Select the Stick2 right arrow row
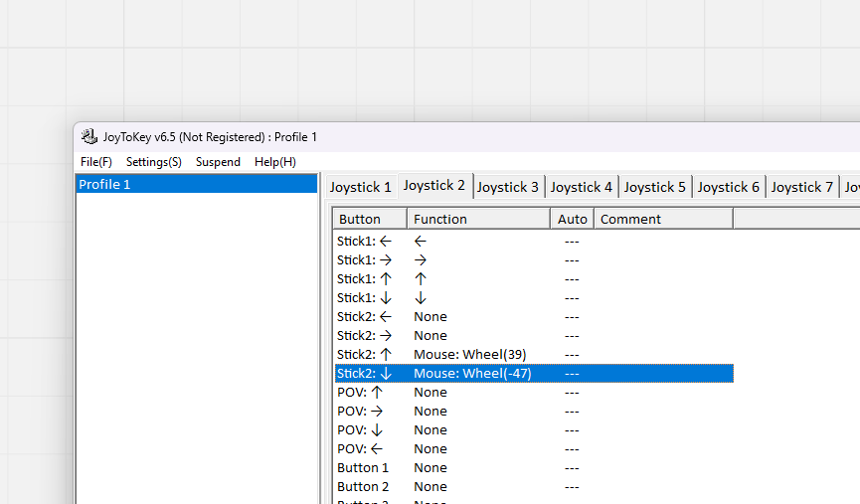The height and width of the screenshot is (504, 860). click(x=534, y=336)
